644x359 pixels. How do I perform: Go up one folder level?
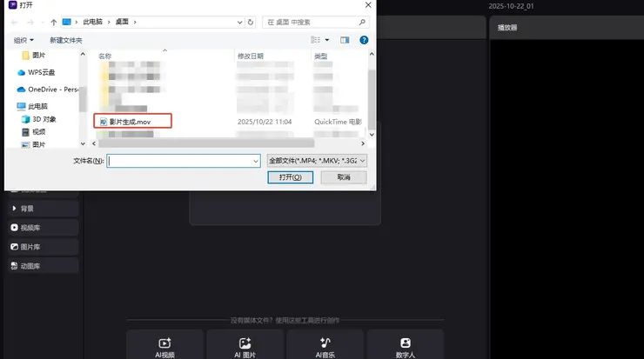point(53,22)
